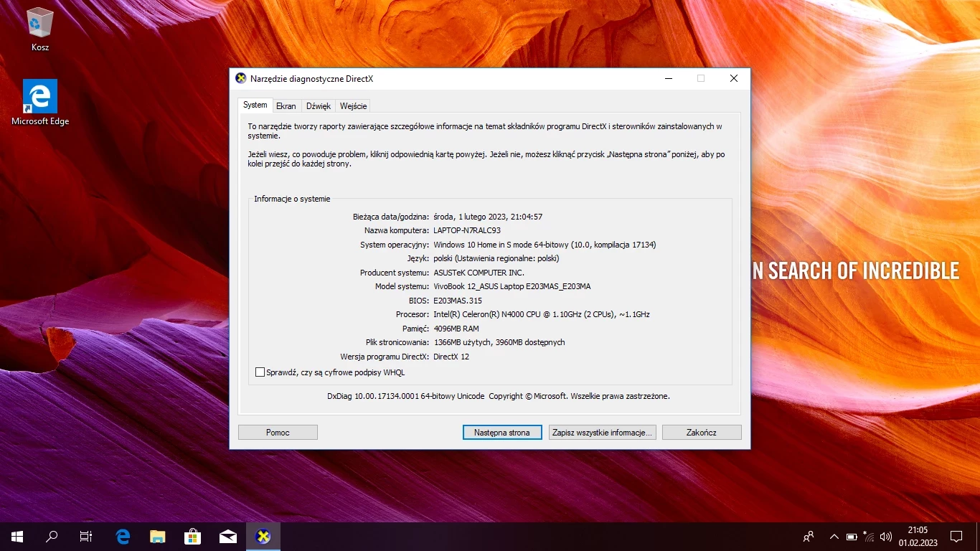
Task: Click the DirectX icon in the title bar
Action: point(241,78)
